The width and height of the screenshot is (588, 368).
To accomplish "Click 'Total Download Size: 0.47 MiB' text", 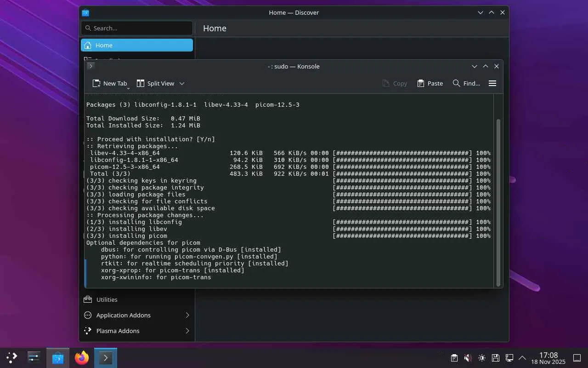I will 143,119.
